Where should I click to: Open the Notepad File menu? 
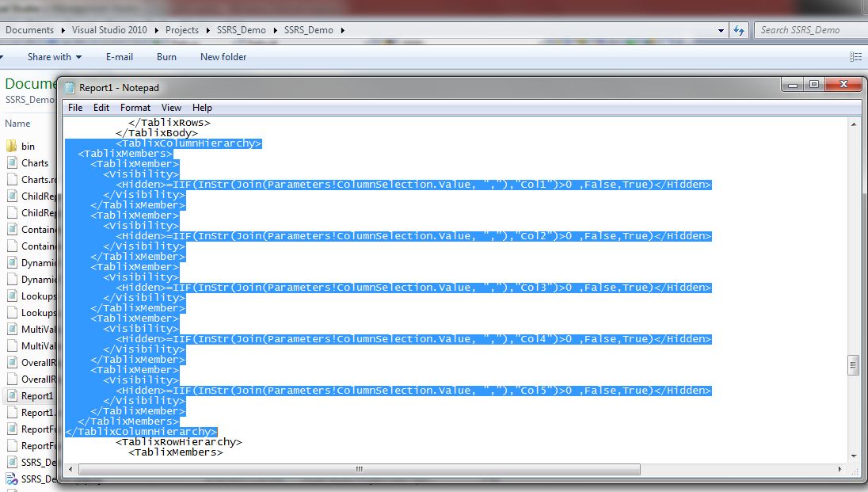click(75, 108)
